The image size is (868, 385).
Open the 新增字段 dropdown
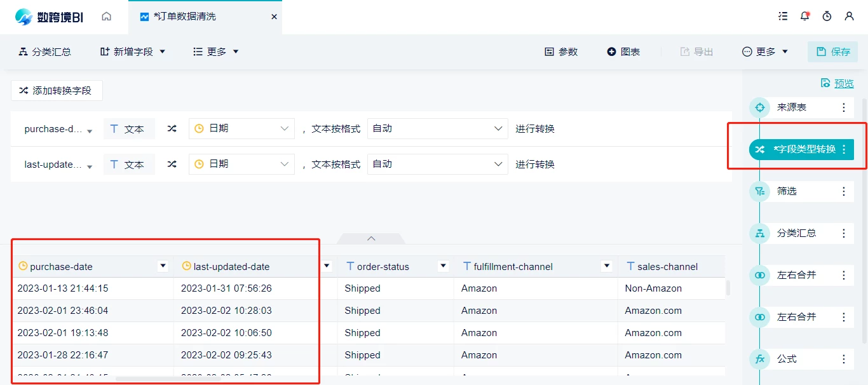pos(133,52)
